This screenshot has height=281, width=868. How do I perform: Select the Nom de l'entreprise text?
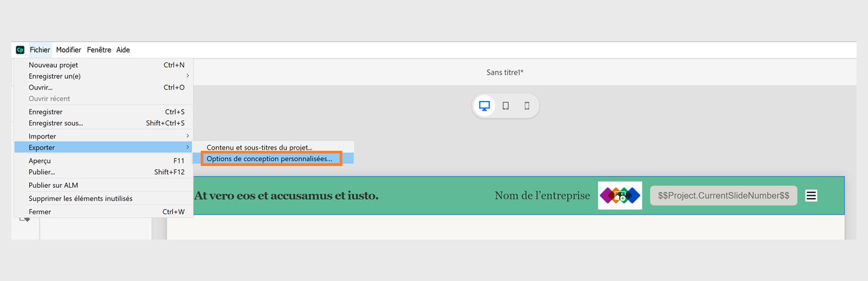(542, 196)
